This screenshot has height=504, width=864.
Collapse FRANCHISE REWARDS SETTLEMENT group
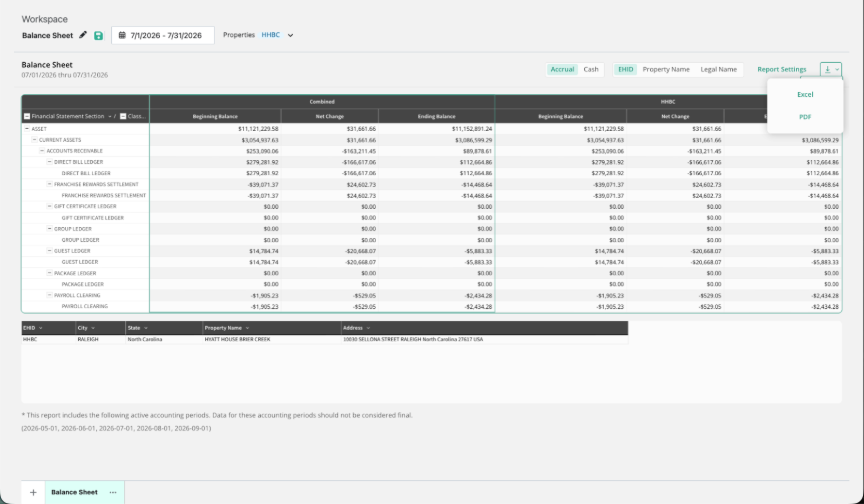coord(49,184)
